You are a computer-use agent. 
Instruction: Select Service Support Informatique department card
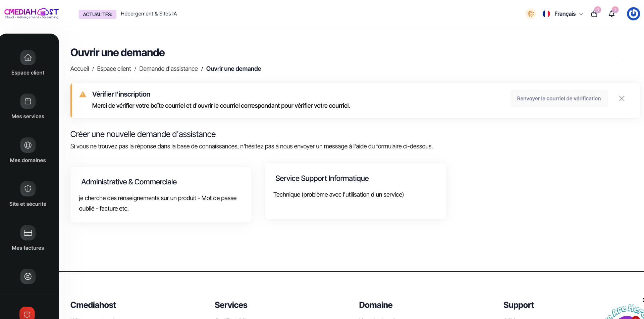tap(355, 191)
